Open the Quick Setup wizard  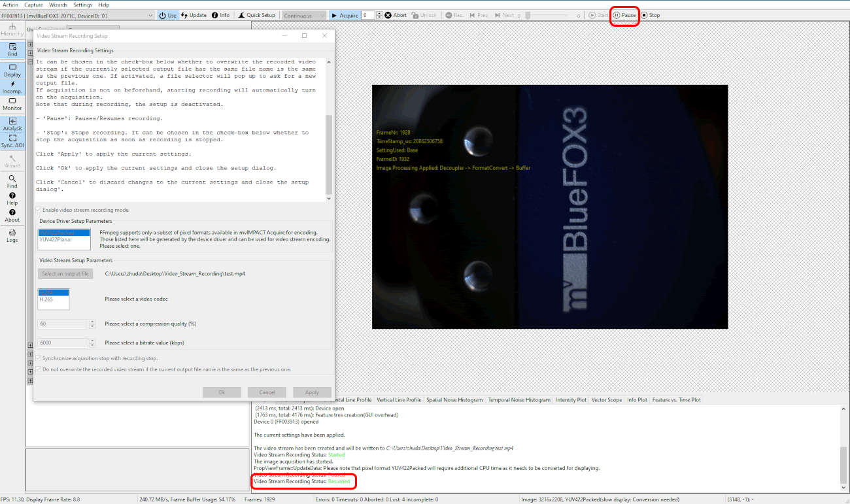coord(256,15)
